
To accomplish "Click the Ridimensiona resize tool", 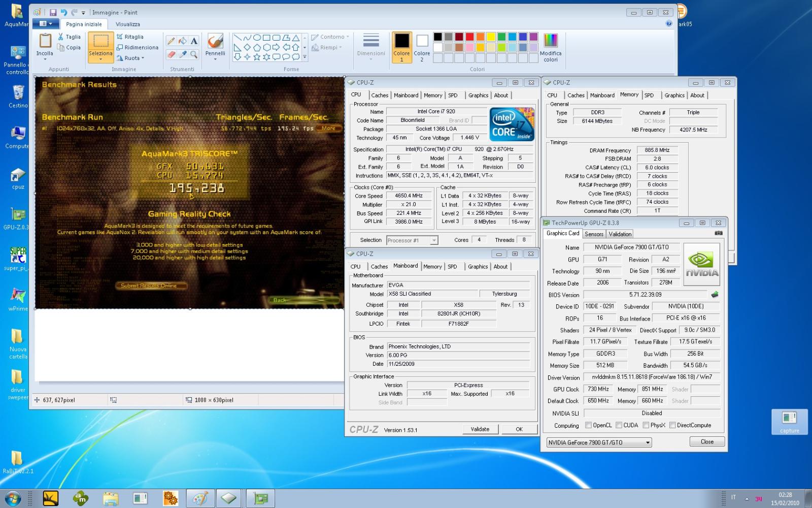I will coord(137,47).
